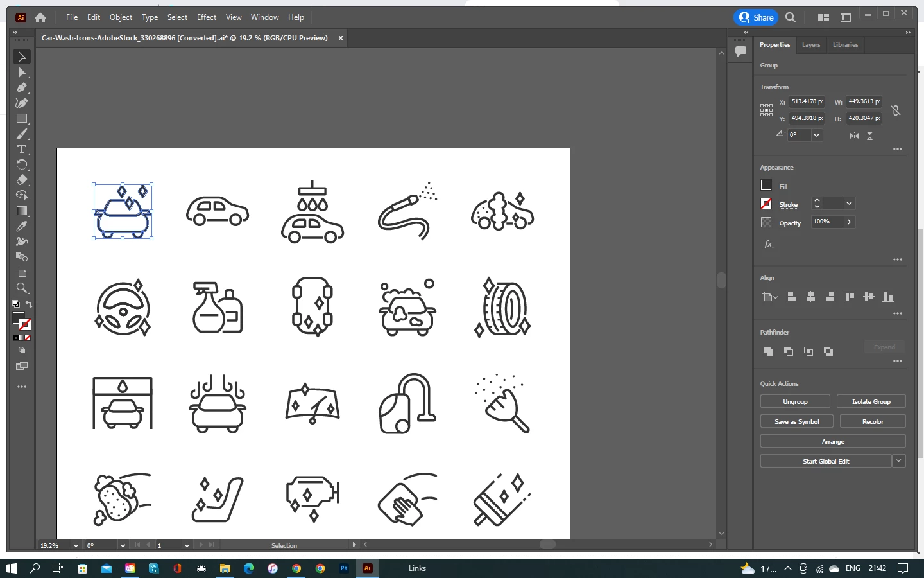Viewport: 924px width, 578px height.
Task: Reset to default fill and stroke
Action: pos(16,304)
